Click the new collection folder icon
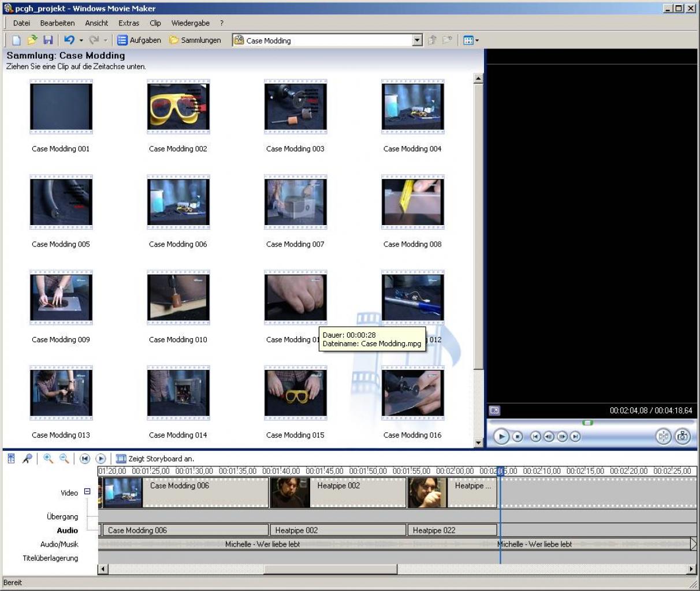The height and width of the screenshot is (591, 700). tap(447, 40)
